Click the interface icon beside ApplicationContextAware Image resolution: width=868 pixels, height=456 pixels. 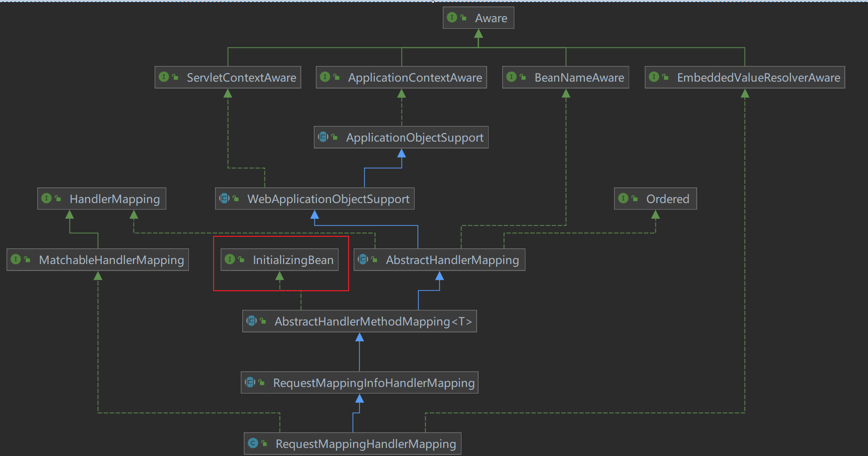[325, 77]
